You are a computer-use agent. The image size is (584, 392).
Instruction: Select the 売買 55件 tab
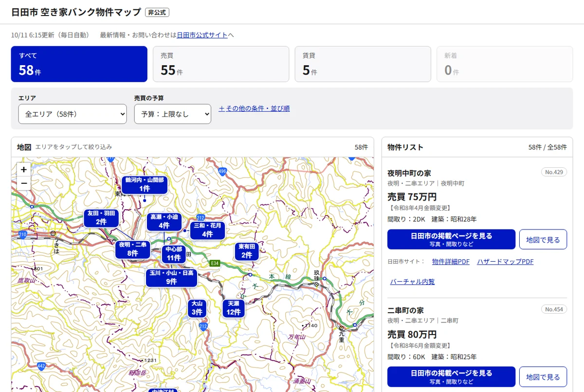coord(221,64)
